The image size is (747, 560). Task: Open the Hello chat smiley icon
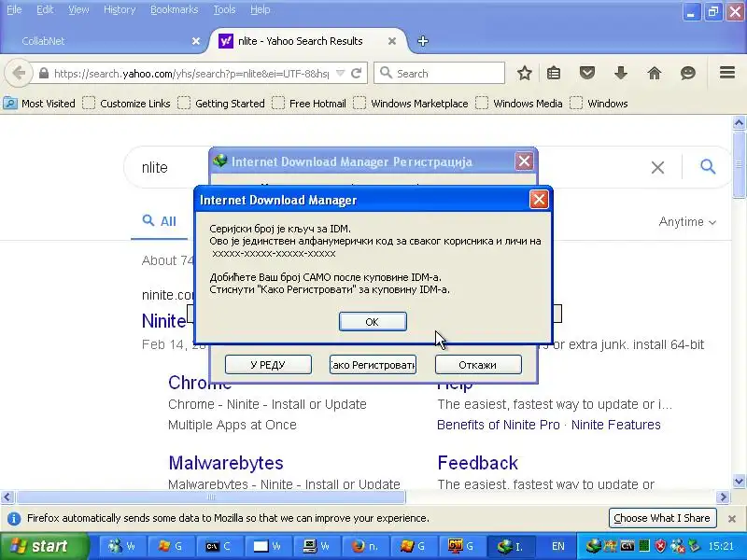click(688, 74)
